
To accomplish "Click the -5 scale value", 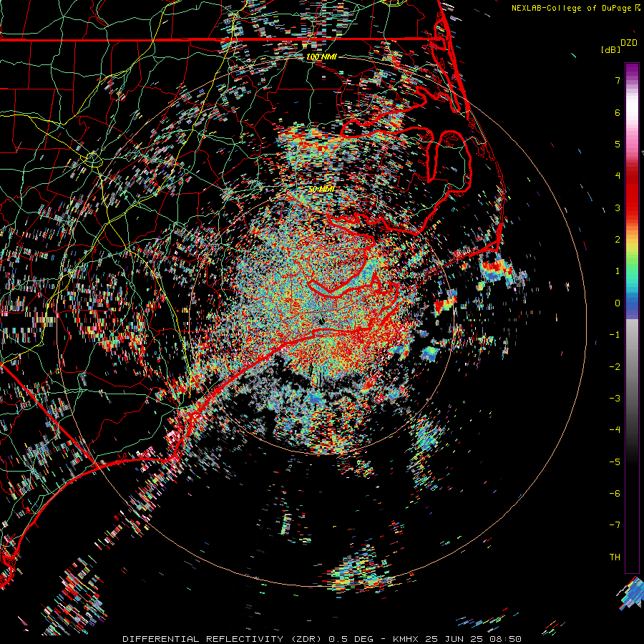I will click(615, 462).
